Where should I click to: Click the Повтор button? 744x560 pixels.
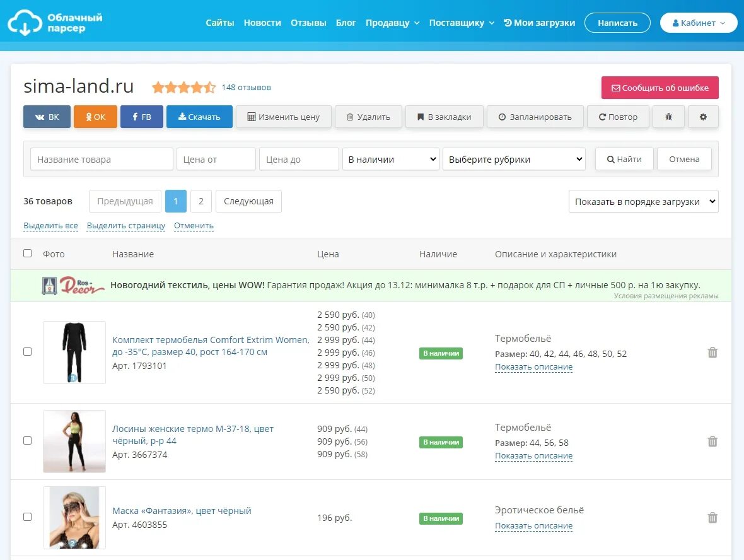[x=618, y=117]
